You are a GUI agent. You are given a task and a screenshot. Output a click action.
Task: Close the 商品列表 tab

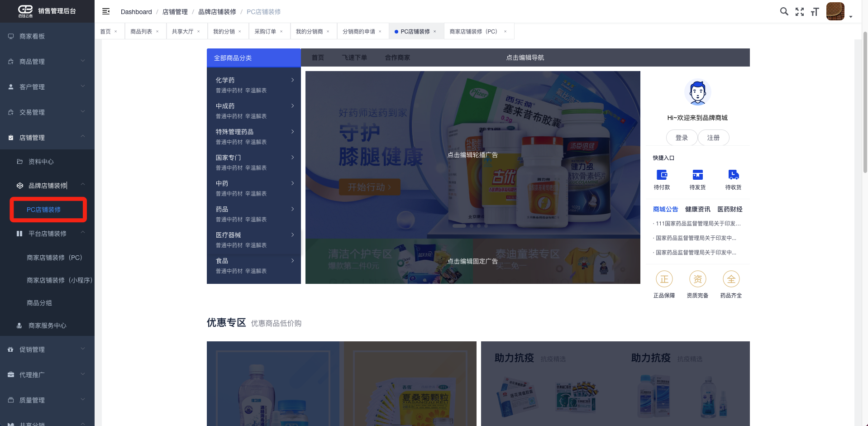[157, 32]
